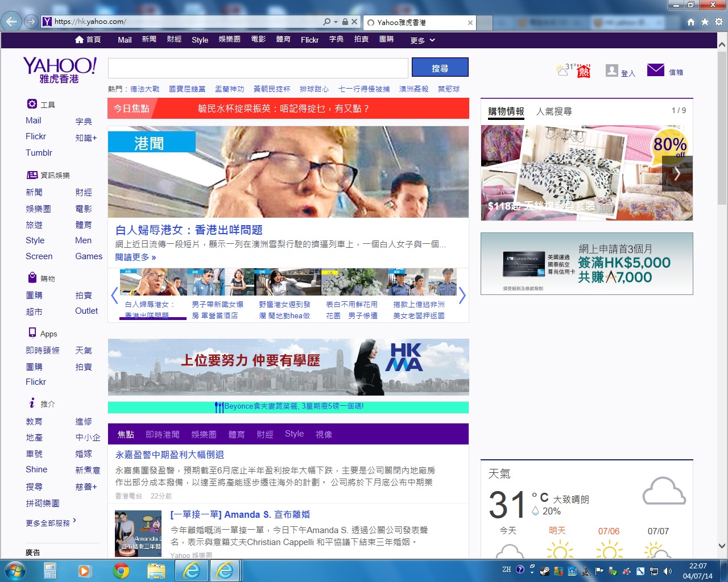728x582 pixels.
Task: Select the 視像 news tab
Action: point(324,434)
